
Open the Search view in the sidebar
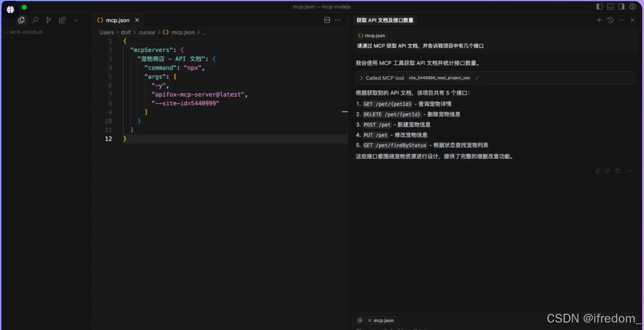coord(35,20)
